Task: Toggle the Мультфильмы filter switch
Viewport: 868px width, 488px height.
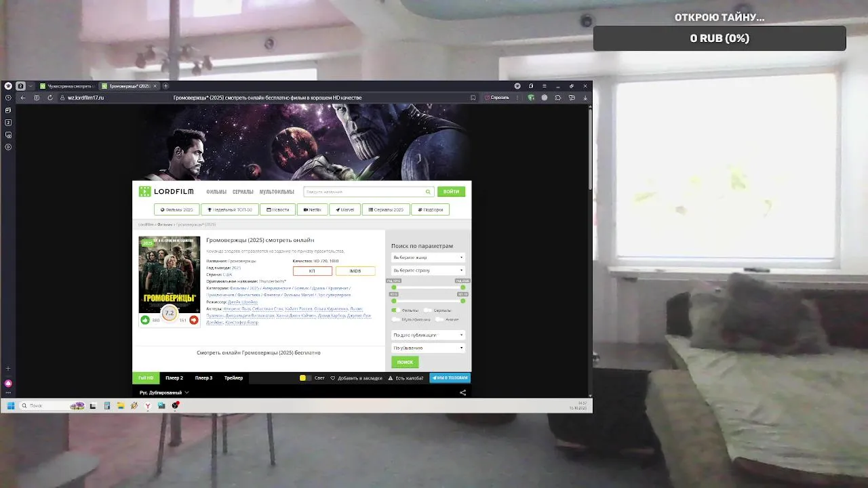Action: (x=396, y=319)
